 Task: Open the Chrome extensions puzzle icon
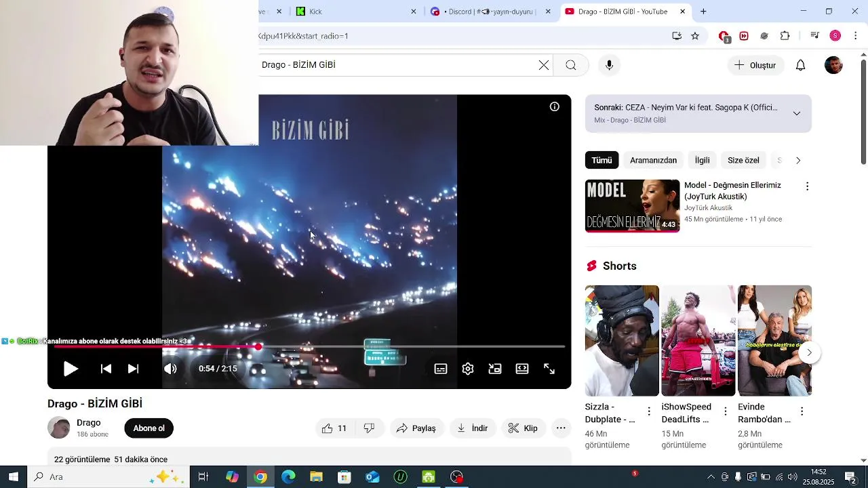tap(785, 36)
